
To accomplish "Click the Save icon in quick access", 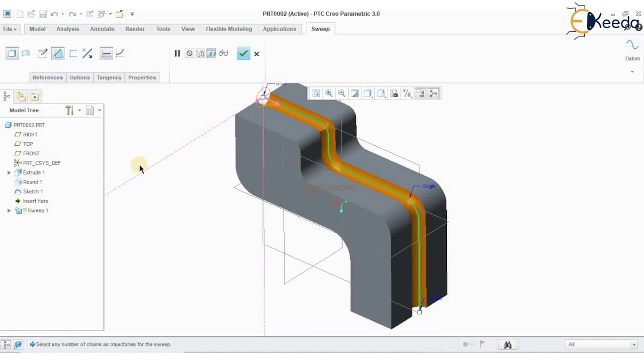I will click(x=43, y=14).
